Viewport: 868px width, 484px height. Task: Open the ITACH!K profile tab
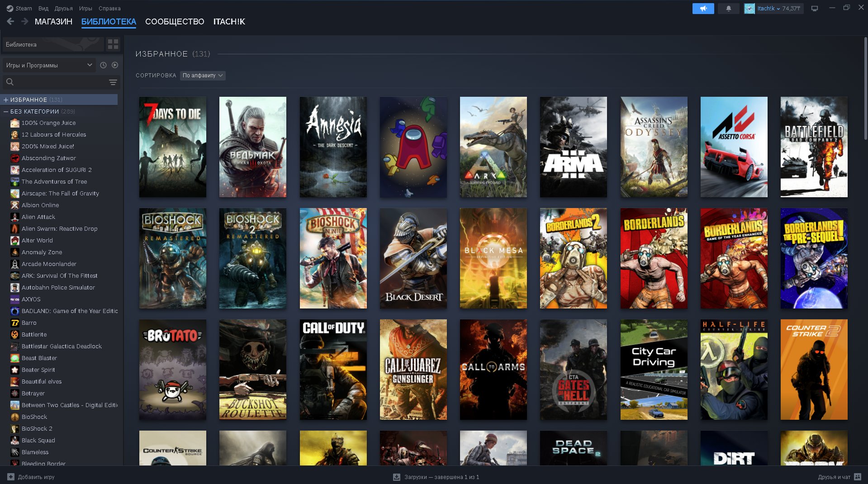point(229,22)
